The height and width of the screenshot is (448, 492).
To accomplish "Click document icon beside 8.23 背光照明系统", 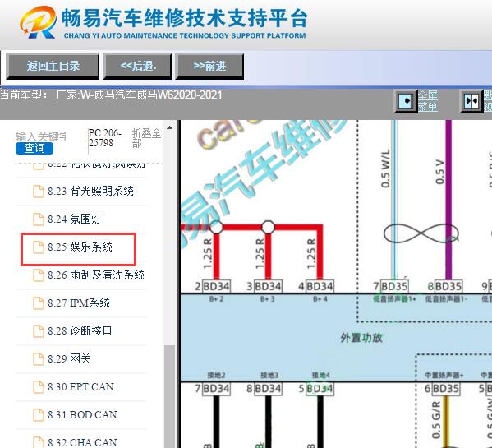I will click(39, 192).
